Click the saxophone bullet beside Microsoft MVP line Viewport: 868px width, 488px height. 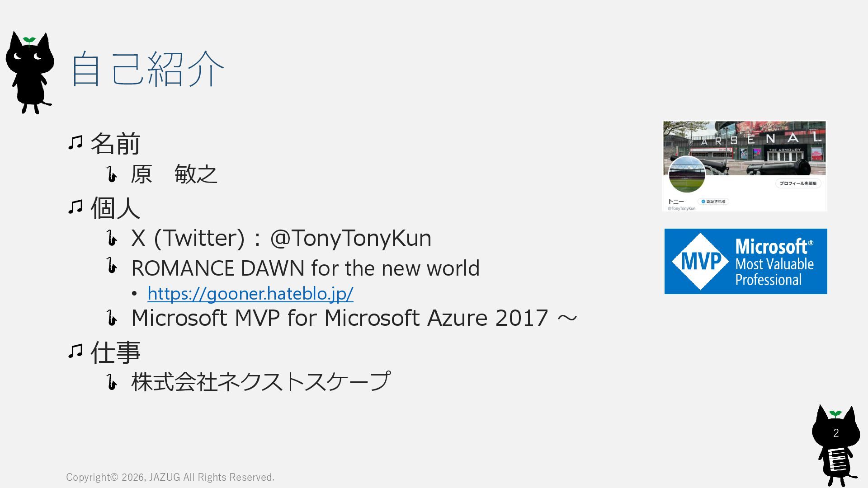click(x=112, y=318)
